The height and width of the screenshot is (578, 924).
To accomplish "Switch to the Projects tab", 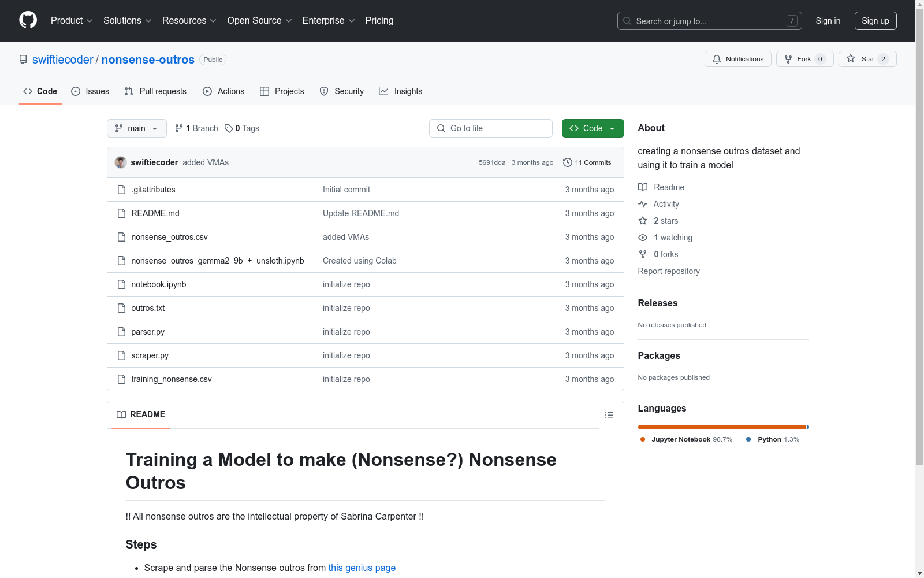I will (x=282, y=91).
